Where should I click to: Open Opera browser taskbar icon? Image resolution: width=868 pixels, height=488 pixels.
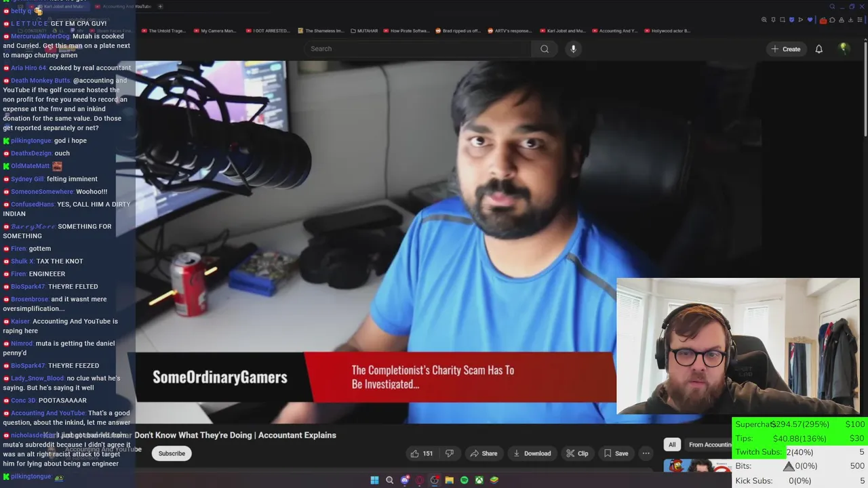click(x=420, y=480)
